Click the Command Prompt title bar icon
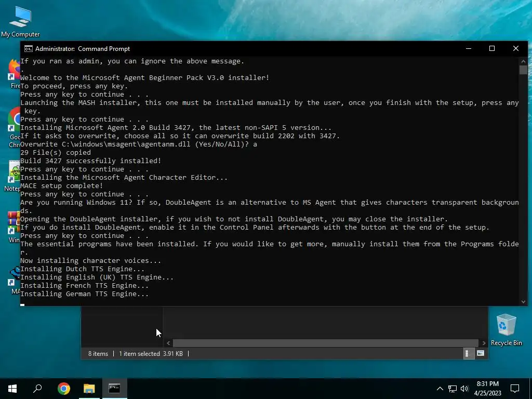532x399 pixels. pyautogui.click(x=28, y=49)
